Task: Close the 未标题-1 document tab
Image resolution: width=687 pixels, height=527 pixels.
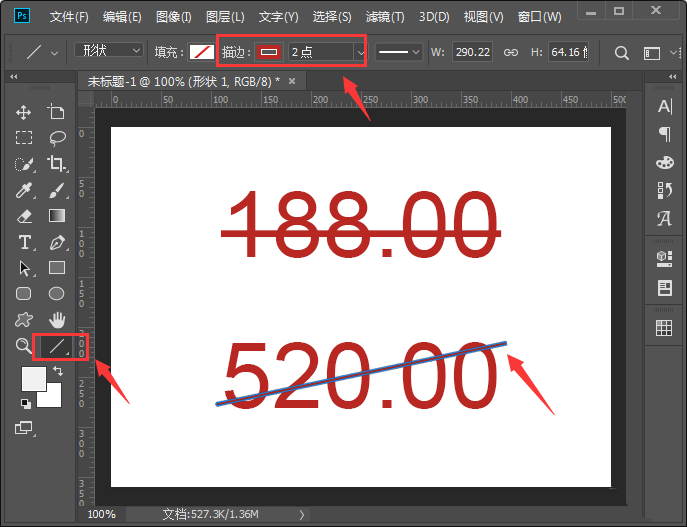Action: 292,81
